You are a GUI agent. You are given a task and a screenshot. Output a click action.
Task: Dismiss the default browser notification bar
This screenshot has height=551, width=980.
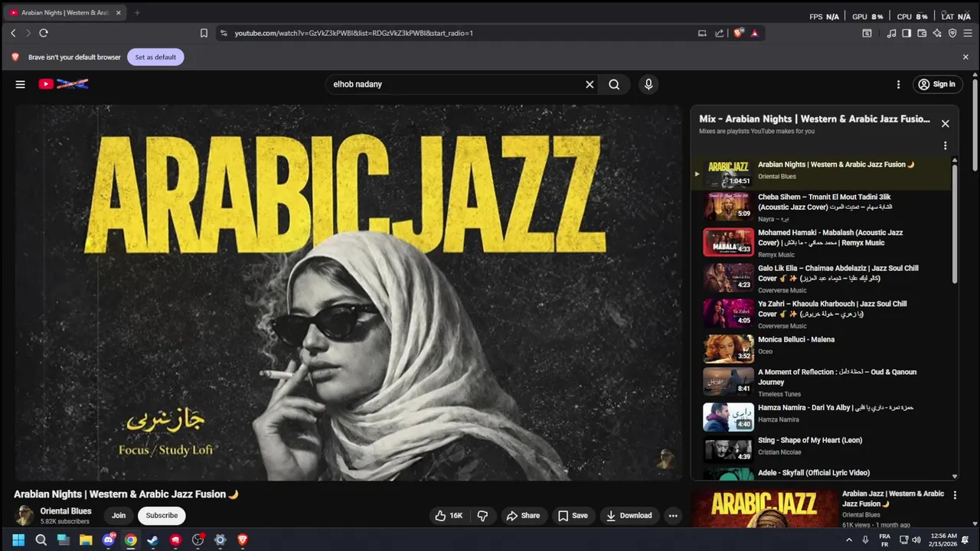[965, 57]
